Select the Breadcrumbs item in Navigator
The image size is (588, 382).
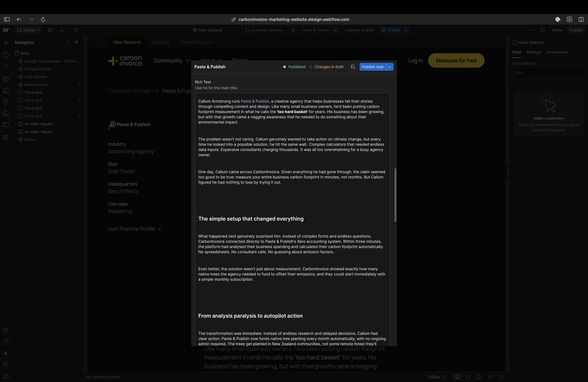(x=36, y=84)
